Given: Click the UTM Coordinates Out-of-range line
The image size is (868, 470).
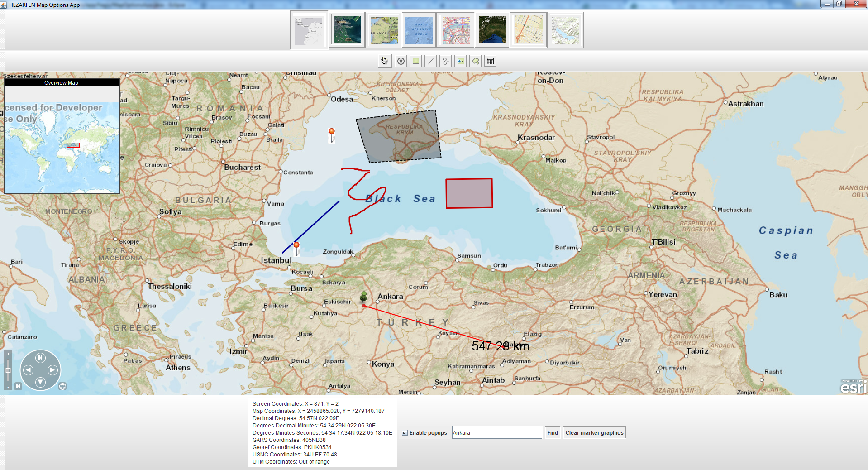Looking at the screenshot, I should click(x=291, y=462).
